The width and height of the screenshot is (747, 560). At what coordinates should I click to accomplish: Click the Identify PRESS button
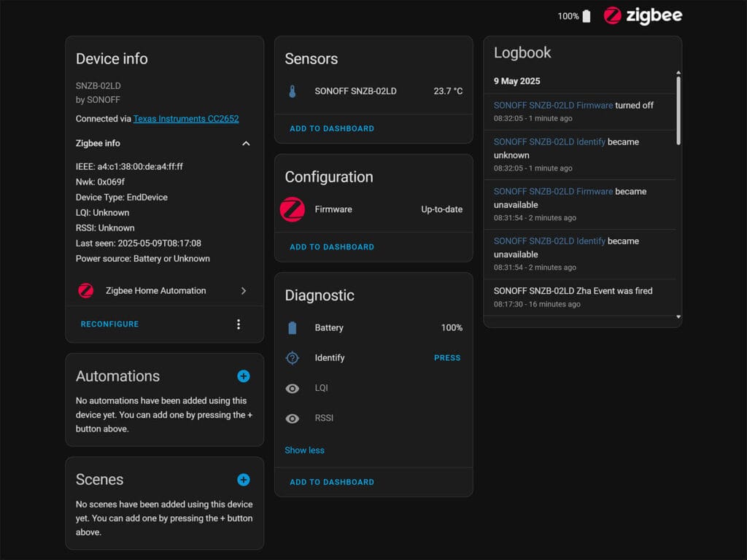coord(447,357)
